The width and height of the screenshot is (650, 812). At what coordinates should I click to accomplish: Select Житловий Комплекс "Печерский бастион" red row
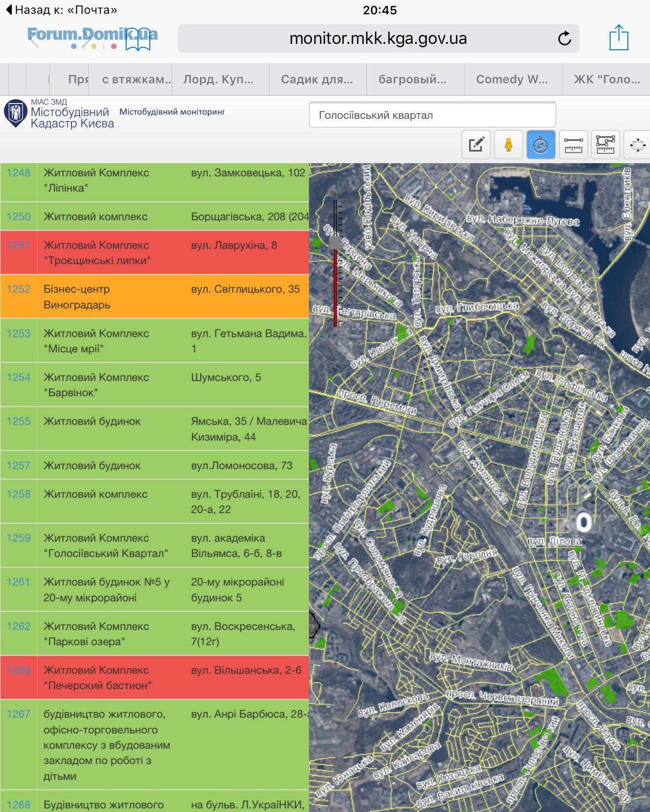154,677
